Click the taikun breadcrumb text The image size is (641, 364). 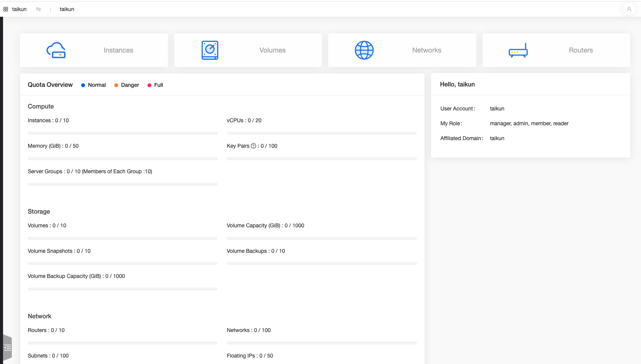click(67, 9)
